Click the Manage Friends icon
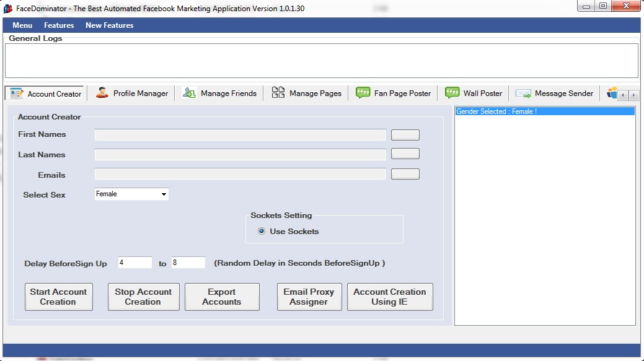This screenshot has width=644, height=361. [x=189, y=93]
